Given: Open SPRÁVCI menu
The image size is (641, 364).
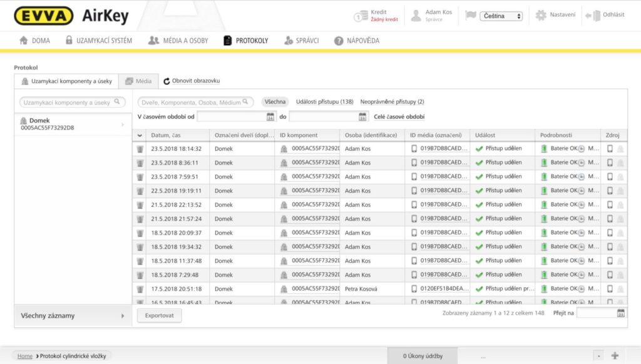Looking at the screenshot, I should point(301,41).
